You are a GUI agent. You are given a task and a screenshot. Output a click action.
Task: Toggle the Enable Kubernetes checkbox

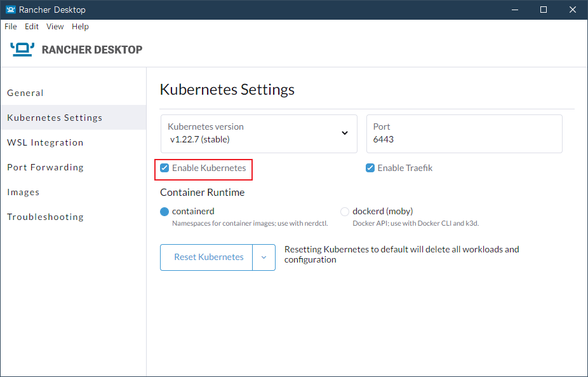(x=164, y=168)
